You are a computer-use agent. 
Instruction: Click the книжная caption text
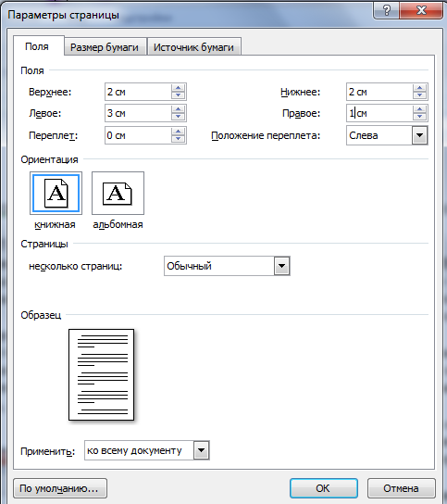point(55,224)
